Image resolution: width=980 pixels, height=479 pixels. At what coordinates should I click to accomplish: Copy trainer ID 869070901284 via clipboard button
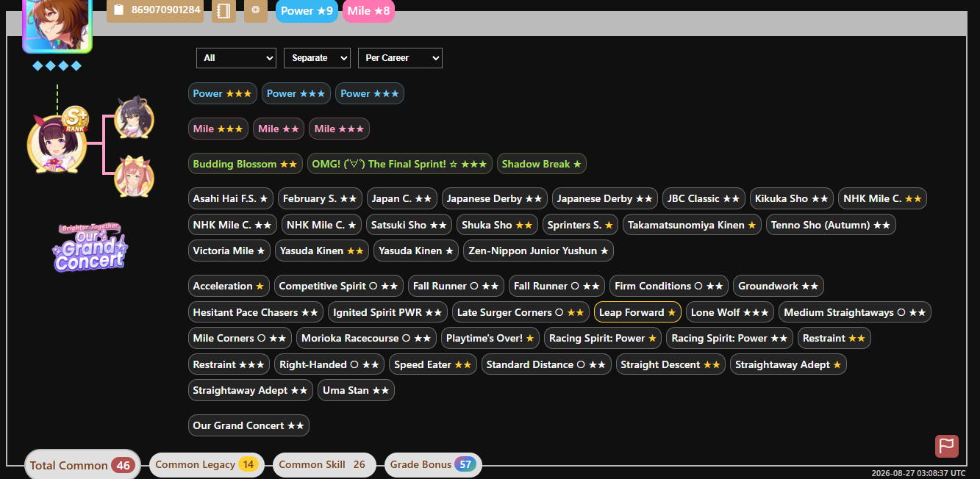point(155,10)
